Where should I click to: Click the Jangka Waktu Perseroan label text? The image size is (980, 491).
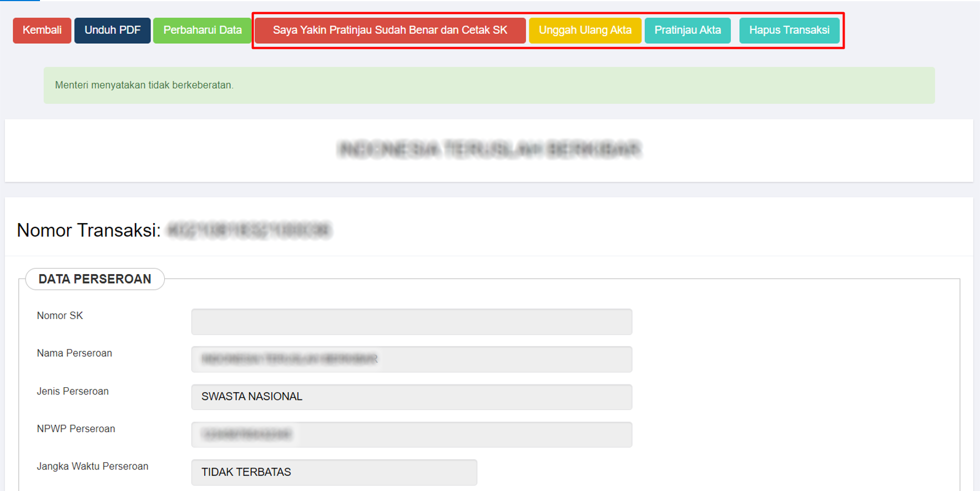pos(93,466)
